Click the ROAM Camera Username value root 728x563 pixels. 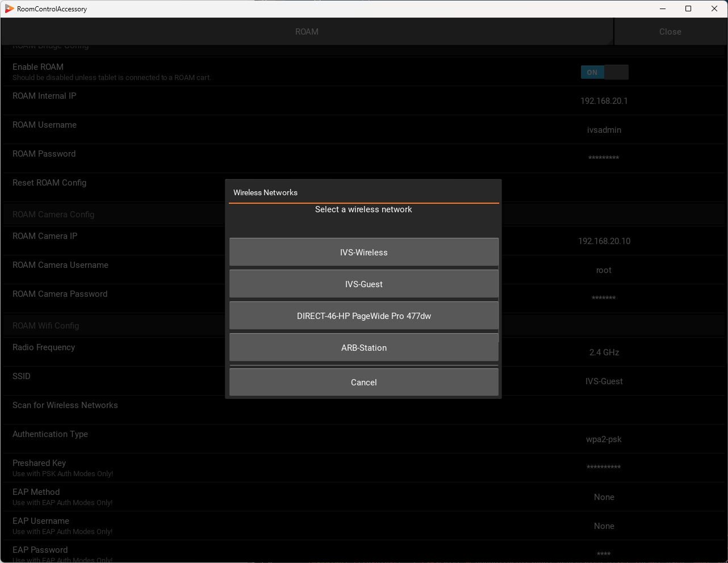(x=604, y=270)
